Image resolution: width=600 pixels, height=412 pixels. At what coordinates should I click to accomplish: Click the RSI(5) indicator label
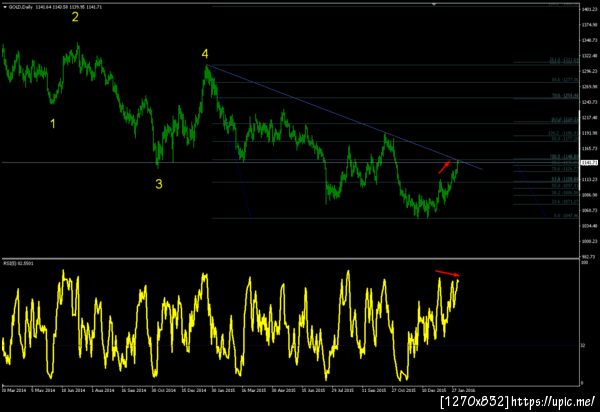[x=18, y=264]
